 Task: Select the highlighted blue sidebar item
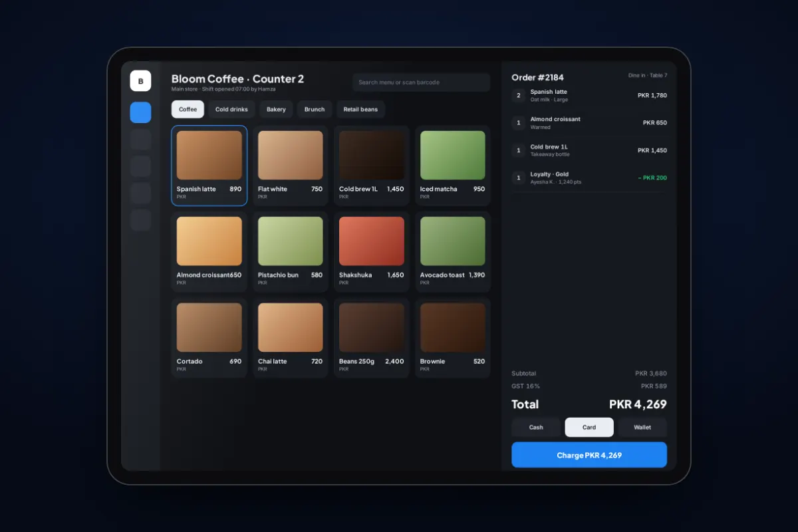tap(140, 112)
